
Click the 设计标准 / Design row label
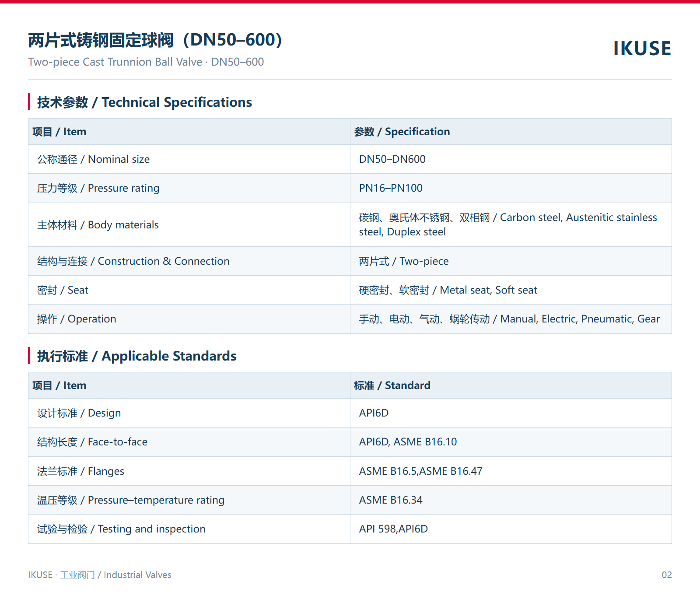(x=79, y=413)
